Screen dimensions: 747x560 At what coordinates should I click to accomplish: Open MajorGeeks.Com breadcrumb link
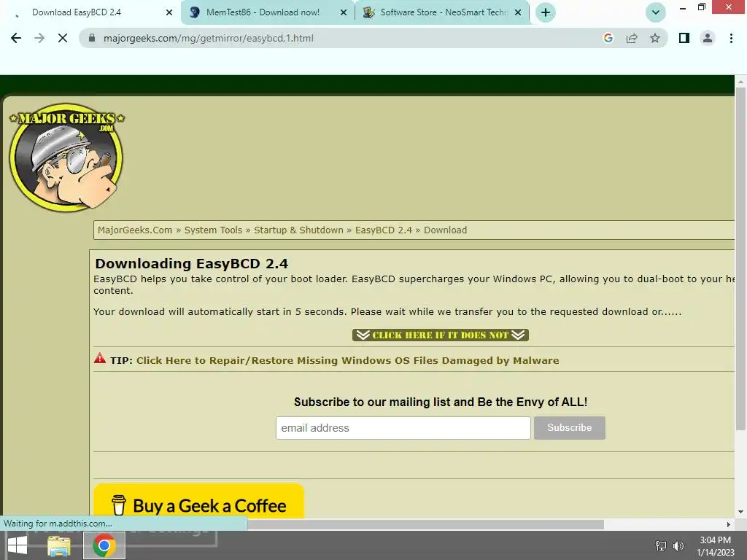pyautogui.click(x=135, y=230)
